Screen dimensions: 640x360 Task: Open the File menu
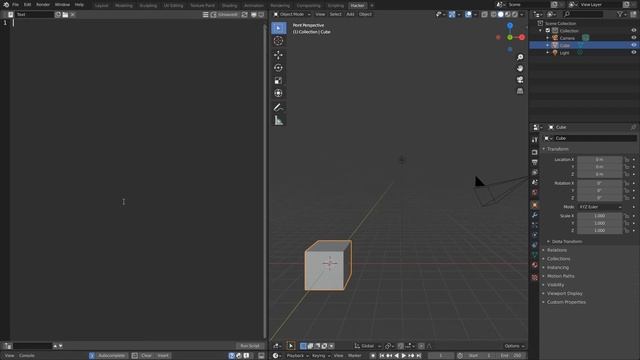pyautogui.click(x=15, y=5)
